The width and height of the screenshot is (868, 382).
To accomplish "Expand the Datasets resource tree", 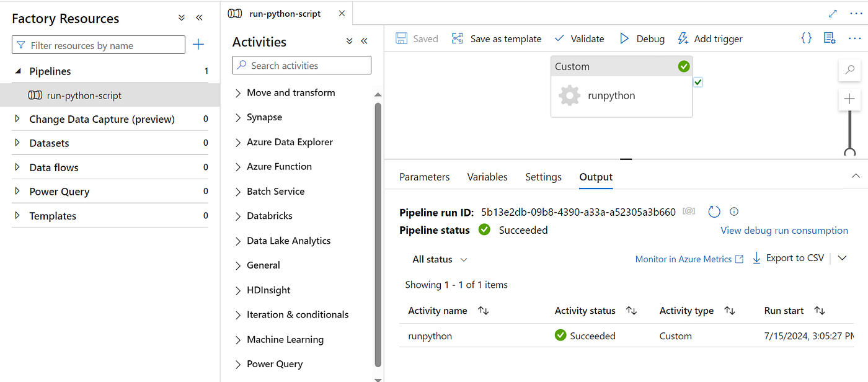I will (x=17, y=143).
